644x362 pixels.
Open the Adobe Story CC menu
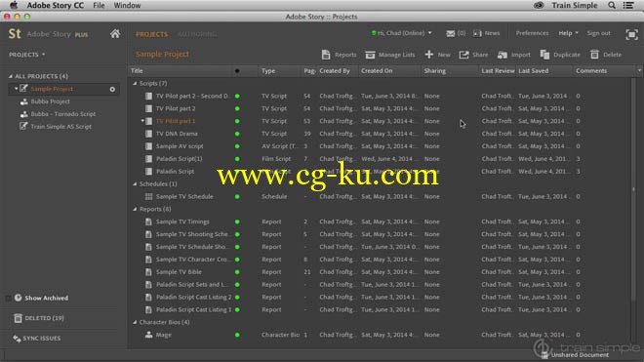[x=56, y=5]
